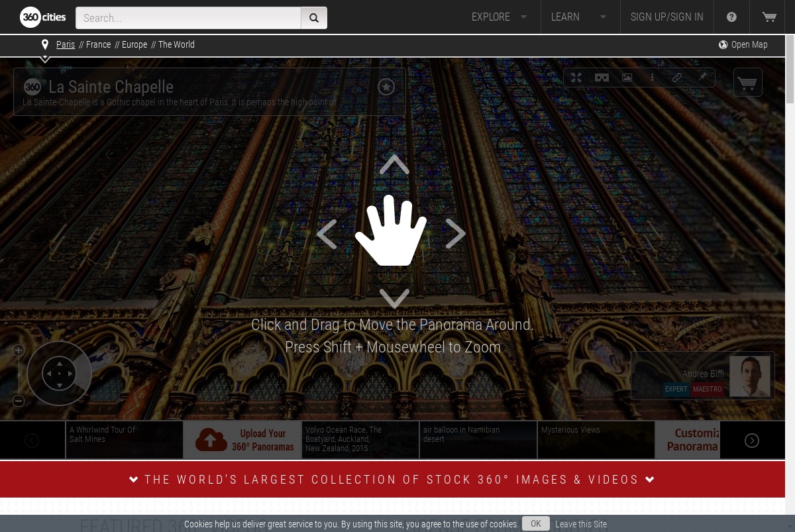Viewport: 795px width, 532px height.
Task: Click the drag hand icon
Action: coord(391,231)
